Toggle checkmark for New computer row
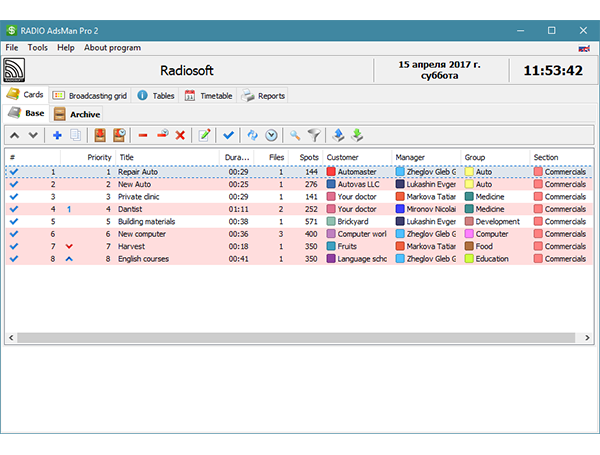 click(14, 234)
